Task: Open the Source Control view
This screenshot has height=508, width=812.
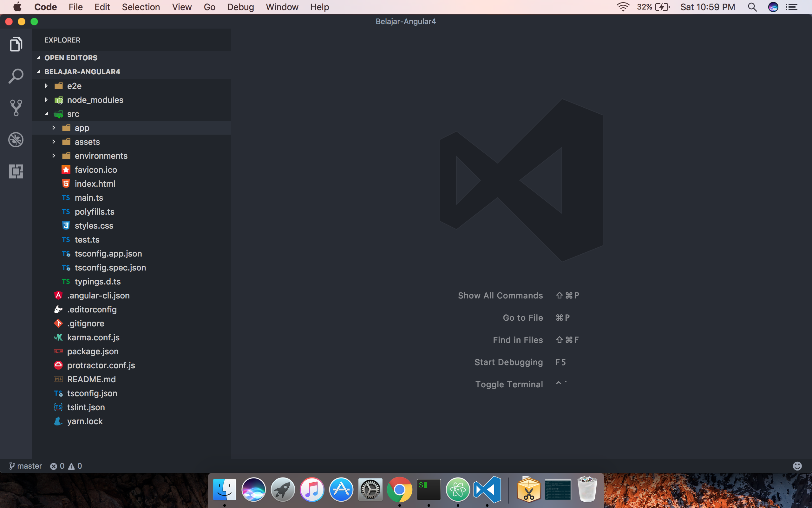Action: tap(16, 108)
